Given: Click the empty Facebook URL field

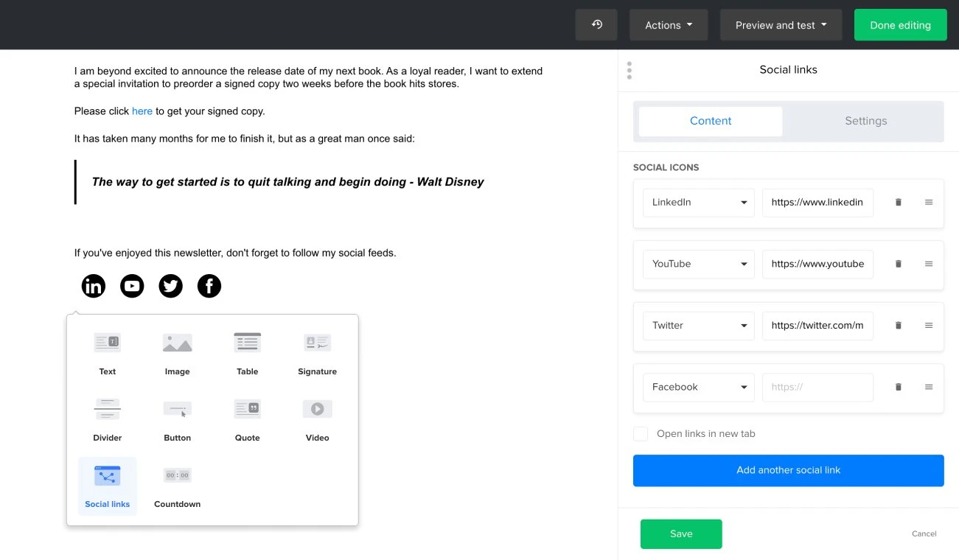Looking at the screenshot, I should click(817, 387).
